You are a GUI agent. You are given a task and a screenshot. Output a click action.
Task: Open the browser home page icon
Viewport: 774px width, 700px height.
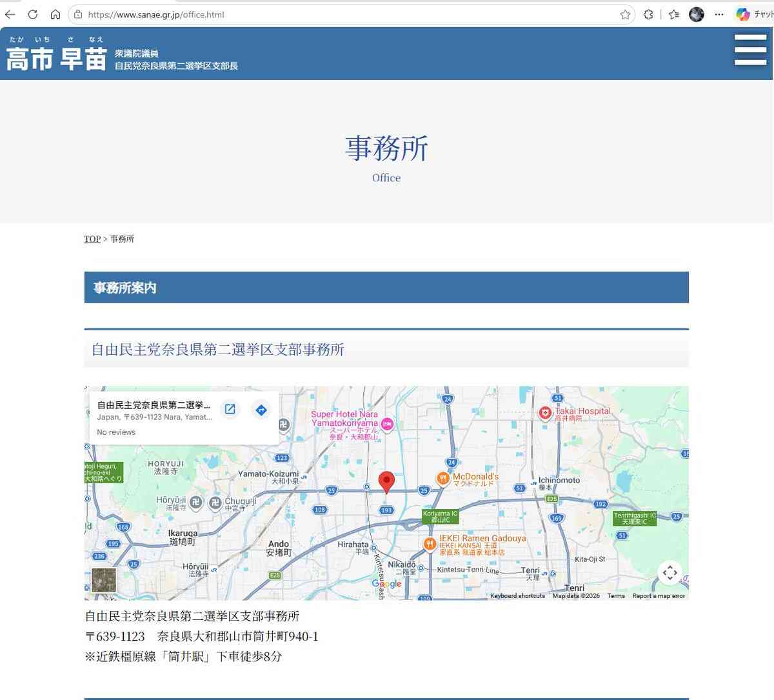(55, 14)
